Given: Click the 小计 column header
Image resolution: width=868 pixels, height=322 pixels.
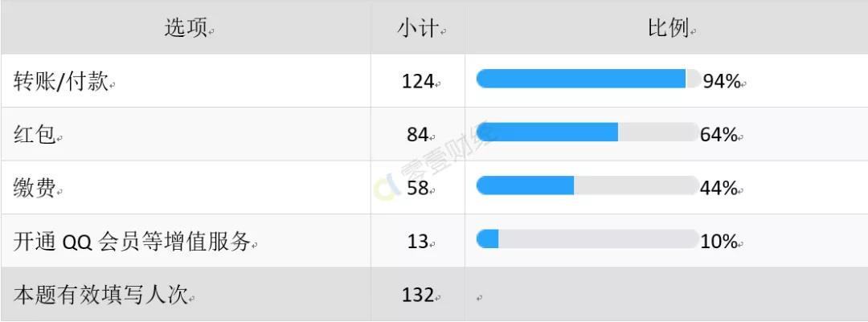Looking at the screenshot, I should click(418, 27).
